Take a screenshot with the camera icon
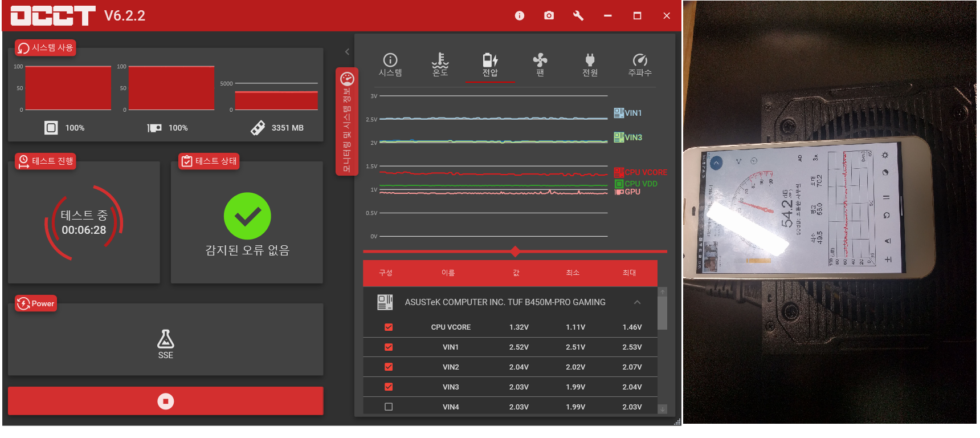The width and height of the screenshot is (980, 438). [549, 15]
